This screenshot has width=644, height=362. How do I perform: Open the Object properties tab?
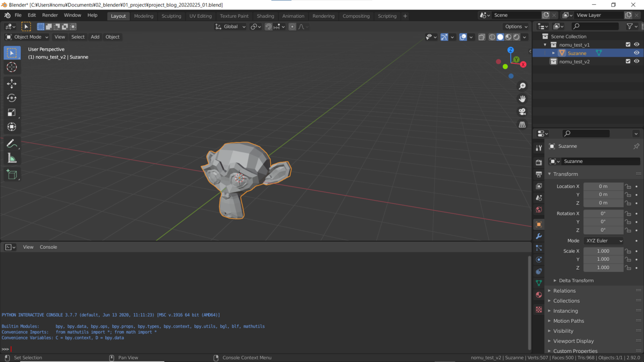pos(539,224)
